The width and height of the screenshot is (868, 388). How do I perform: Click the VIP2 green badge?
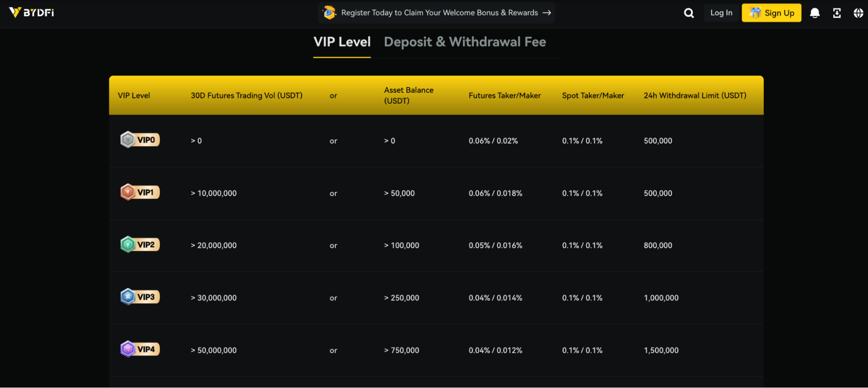(140, 245)
